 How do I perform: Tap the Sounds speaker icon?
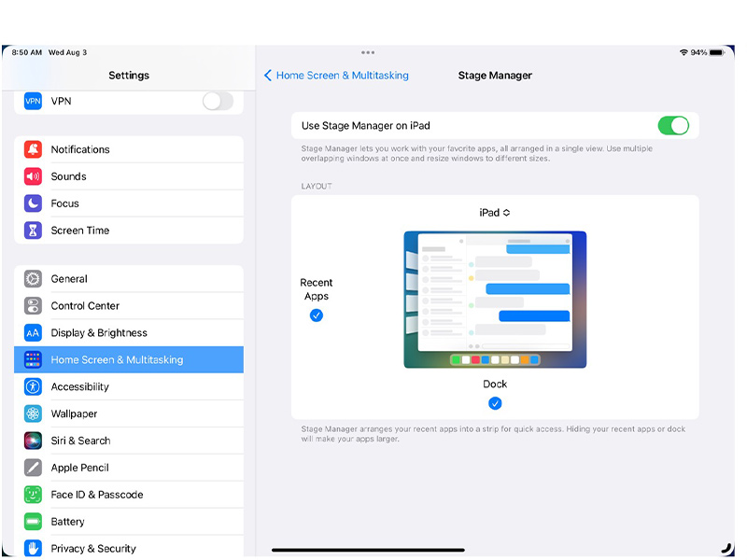pyautogui.click(x=33, y=176)
